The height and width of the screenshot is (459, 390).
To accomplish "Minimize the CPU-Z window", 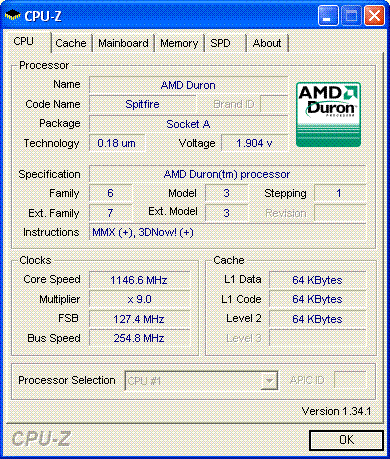I will click(x=328, y=16).
